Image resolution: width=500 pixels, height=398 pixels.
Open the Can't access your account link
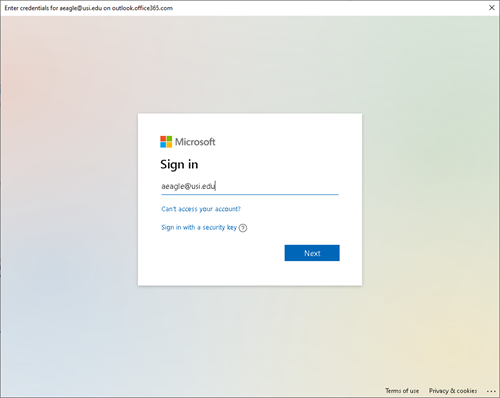(x=201, y=209)
